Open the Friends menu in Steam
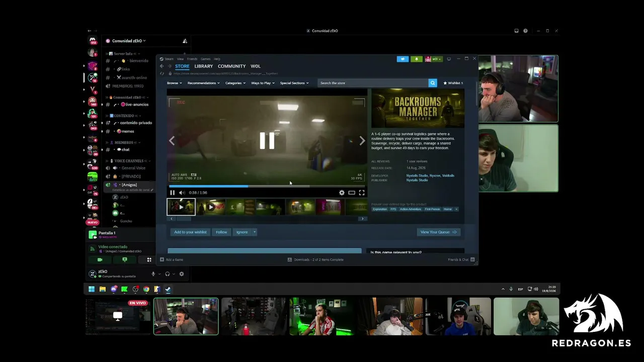The height and width of the screenshot is (362, 644). (192, 59)
